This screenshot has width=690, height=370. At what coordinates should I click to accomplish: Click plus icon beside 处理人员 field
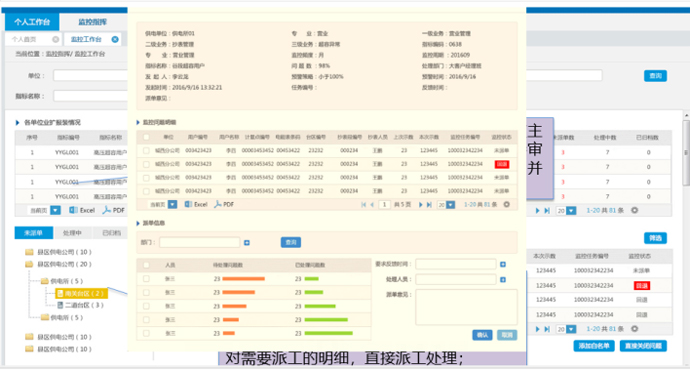[x=503, y=279]
